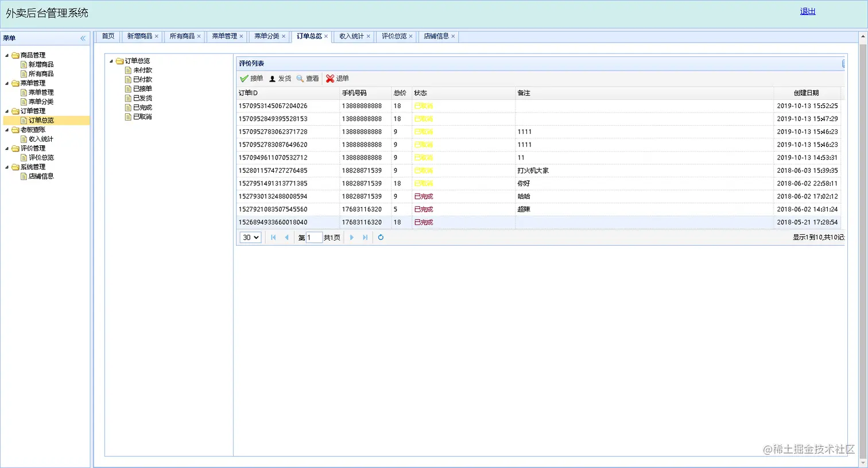Close the 店铺信息 tab
This screenshot has height=468, width=868.
coord(453,36)
